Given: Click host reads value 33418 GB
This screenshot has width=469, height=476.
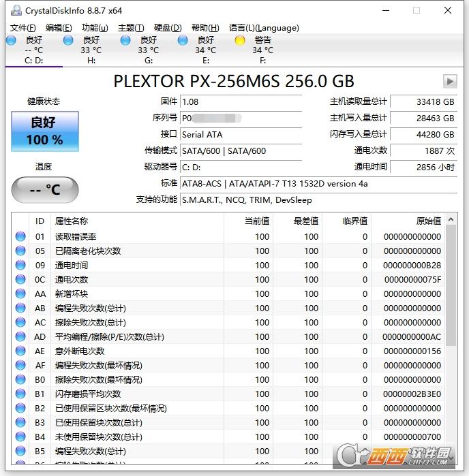Looking at the screenshot, I should point(424,101).
